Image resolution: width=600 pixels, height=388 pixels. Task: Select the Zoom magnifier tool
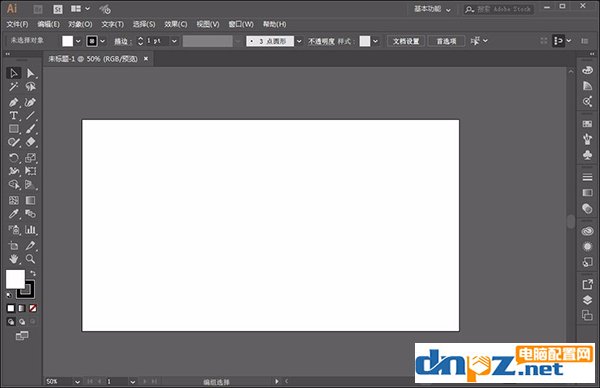coord(30,259)
